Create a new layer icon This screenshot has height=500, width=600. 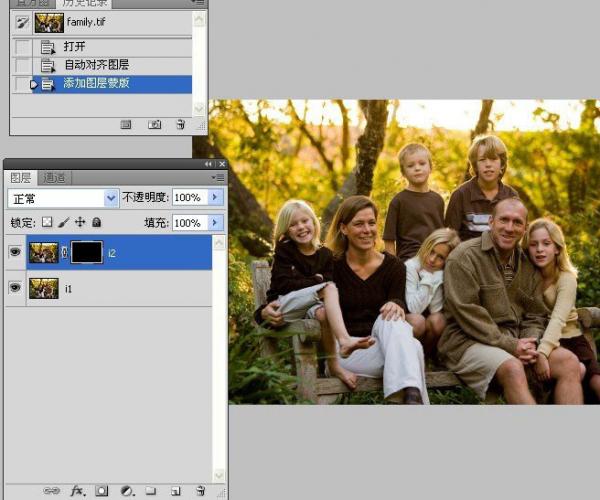click(x=175, y=490)
